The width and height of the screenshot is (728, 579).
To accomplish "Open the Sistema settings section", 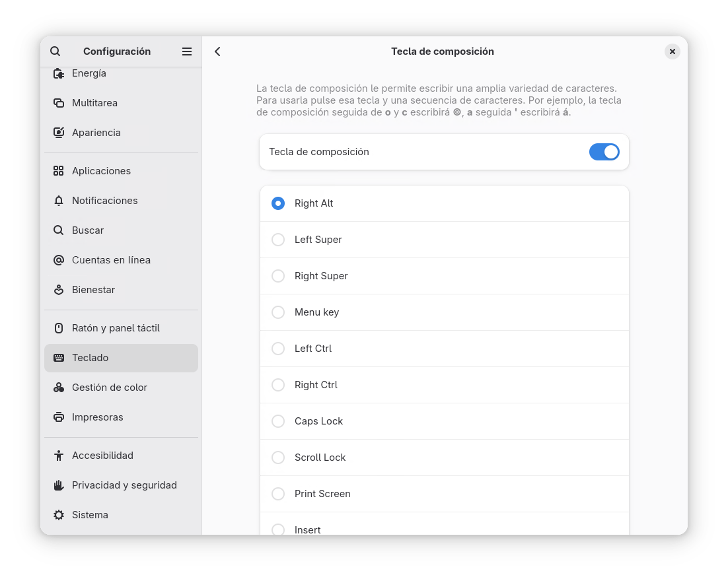I will (89, 514).
